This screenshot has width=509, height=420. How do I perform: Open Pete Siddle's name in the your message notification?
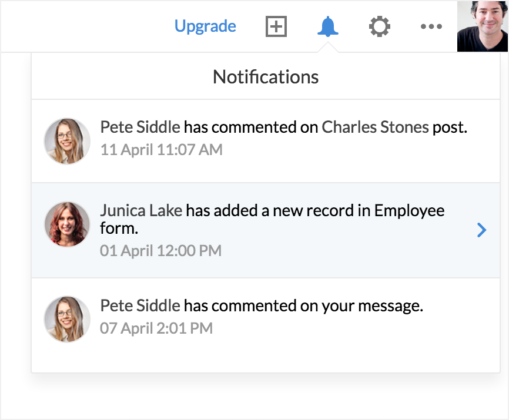pos(140,305)
